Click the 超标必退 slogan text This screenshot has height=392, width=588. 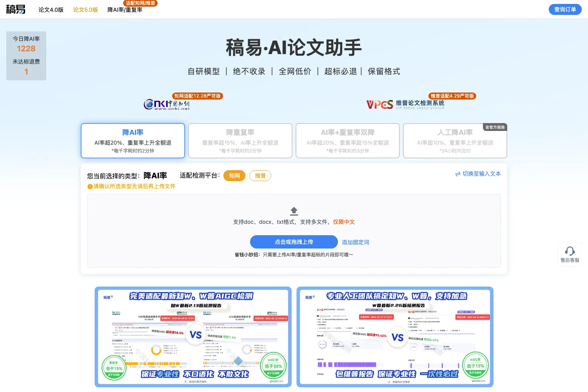coord(341,71)
